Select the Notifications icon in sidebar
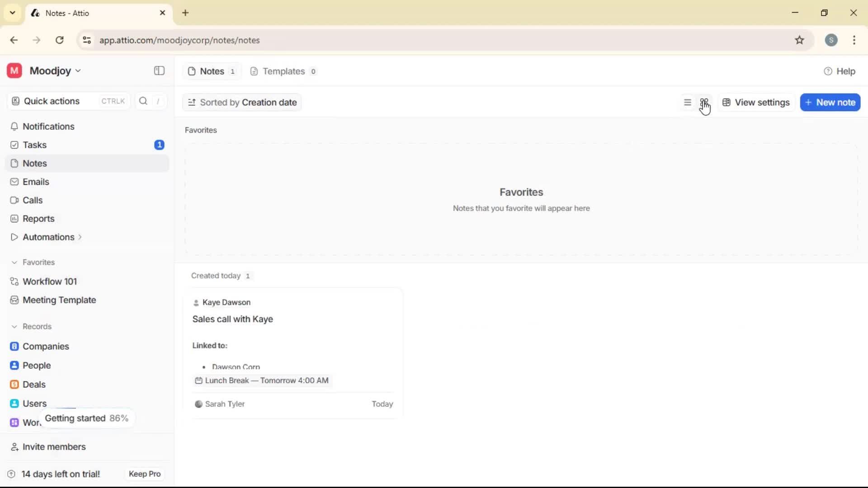This screenshot has height=488, width=868. click(14, 127)
